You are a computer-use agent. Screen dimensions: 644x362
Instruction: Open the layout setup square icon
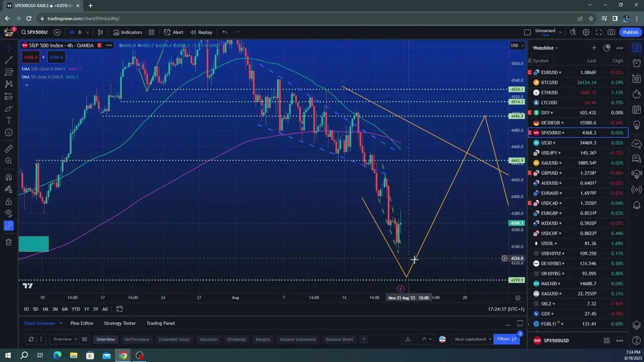tap(527, 32)
